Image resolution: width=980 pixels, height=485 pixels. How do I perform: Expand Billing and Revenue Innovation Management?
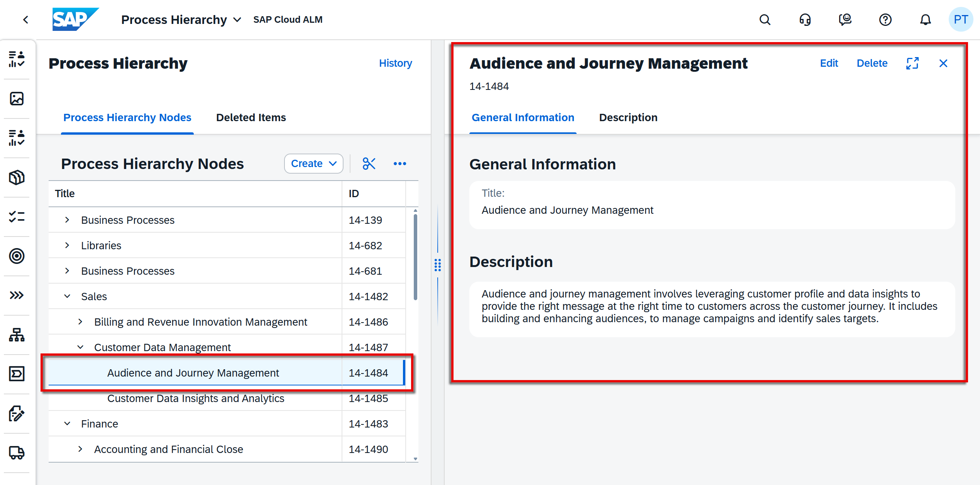80,322
